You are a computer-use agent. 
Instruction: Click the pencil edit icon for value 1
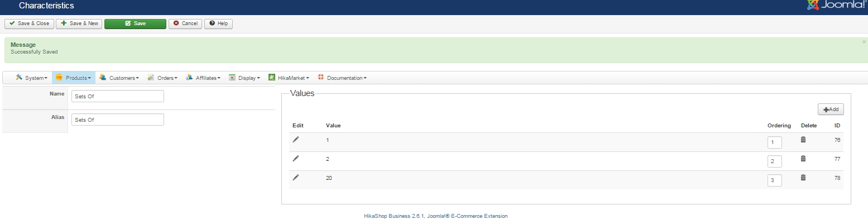296,140
